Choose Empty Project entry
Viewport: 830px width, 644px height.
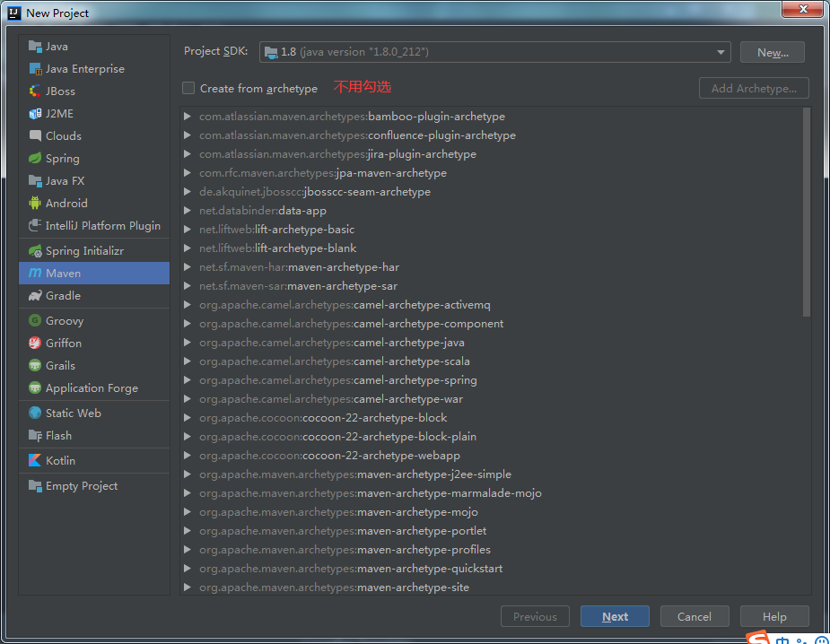[x=94, y=486]
